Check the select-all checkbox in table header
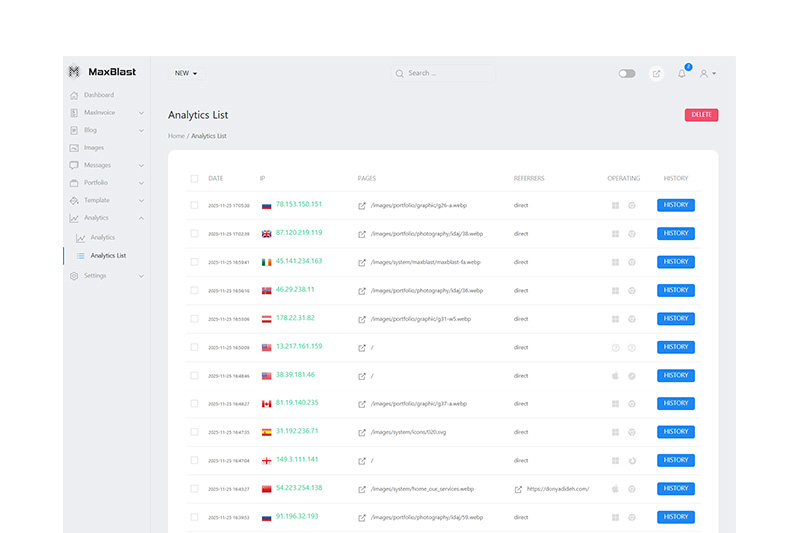Screen dimensions: 800x533 (194, 179)
